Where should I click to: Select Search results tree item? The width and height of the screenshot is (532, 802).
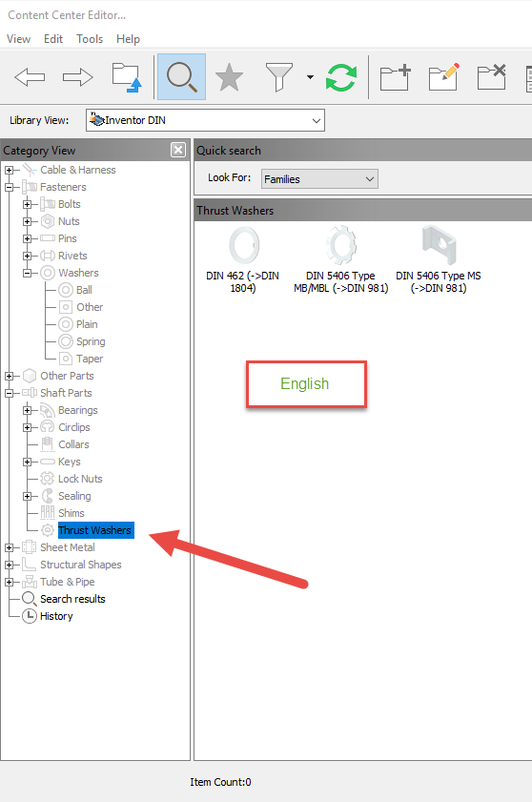click(72, 599)
